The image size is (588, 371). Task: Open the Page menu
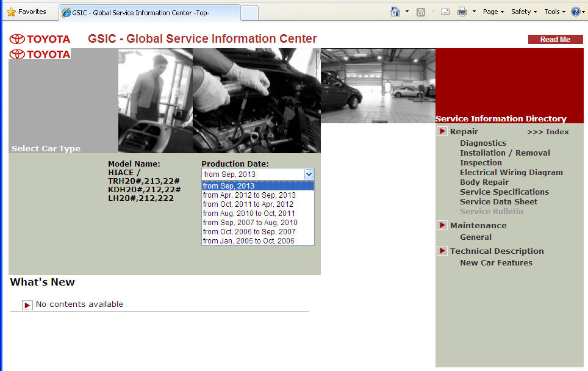click(x=493, y=12)
